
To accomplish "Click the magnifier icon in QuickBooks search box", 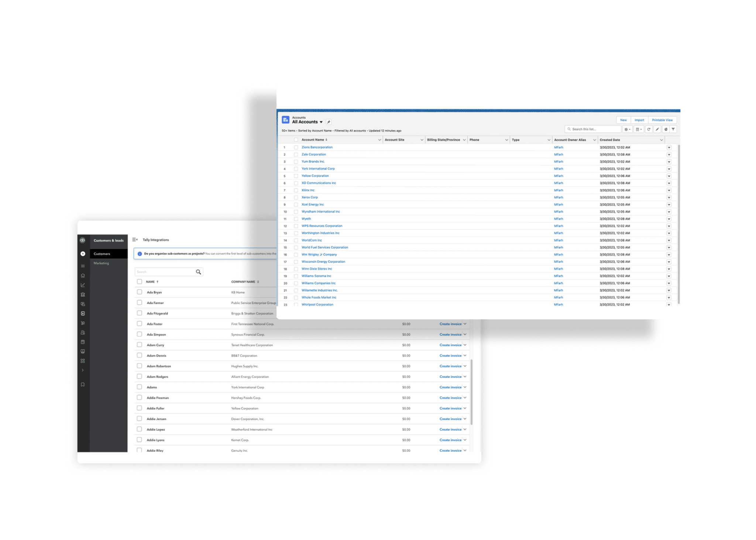I will 198,272.
